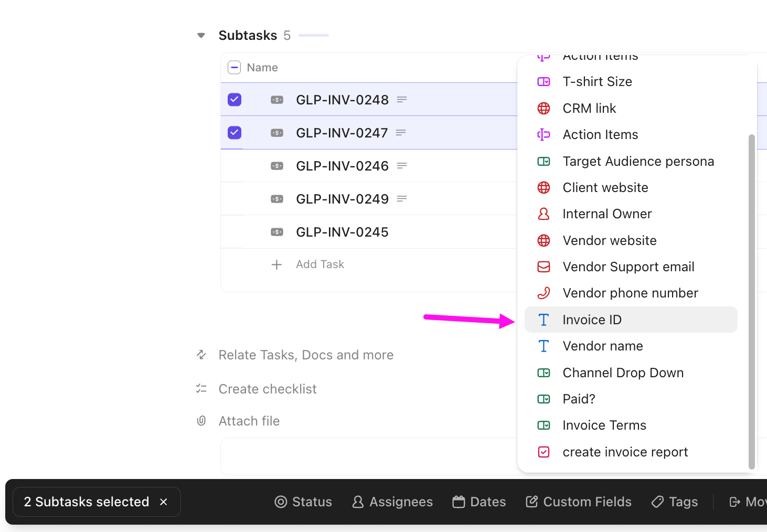Uncheck the GLP-INV-0247 subtask
The height and width of the screenshot is (532, 767).
(234, 132)
